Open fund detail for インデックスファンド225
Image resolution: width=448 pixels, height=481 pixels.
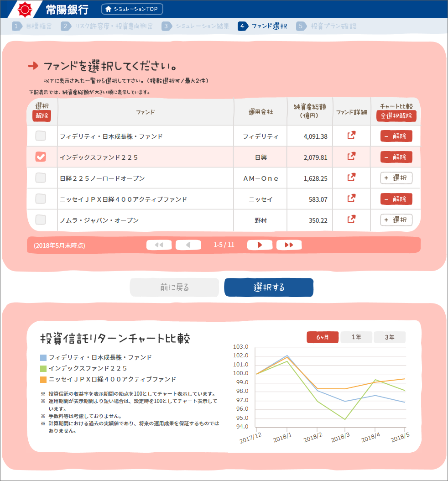[x=351, y=156]
